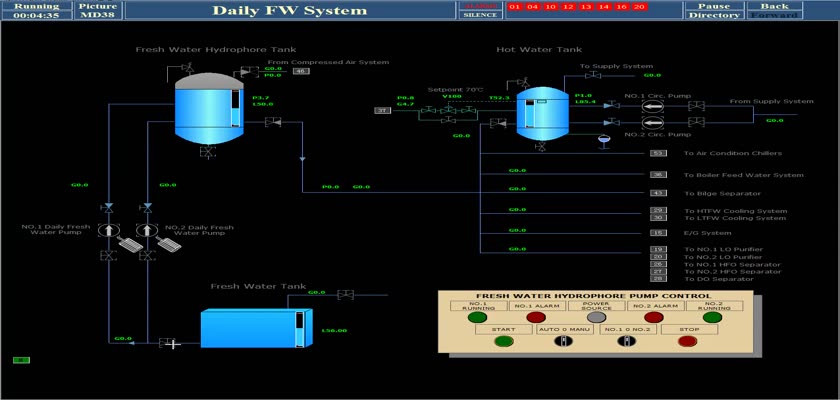840x400 pixels.
Task: Jump to picture 30 LTFW Cooling System
Action: (658, 217)
